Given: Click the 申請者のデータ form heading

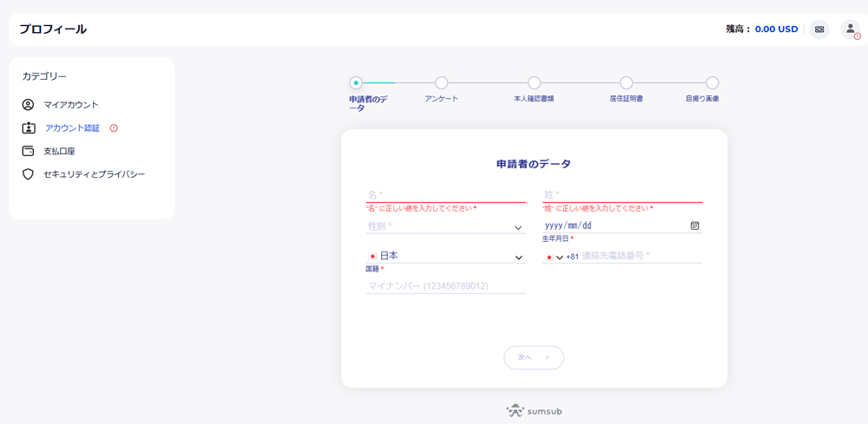Looking at the screenshot, I should point(534,164).
